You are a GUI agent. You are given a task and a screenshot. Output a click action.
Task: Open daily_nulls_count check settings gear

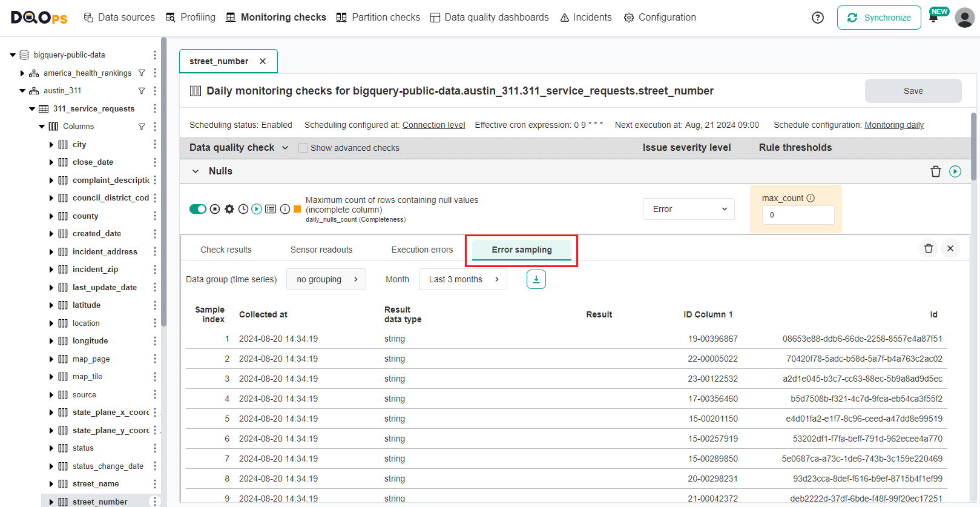click(x=229, y=209)
